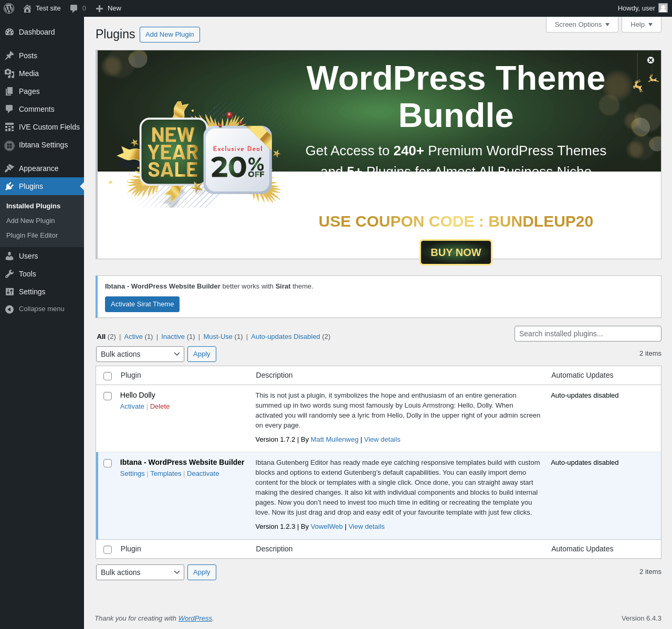
Task: Open the top Bulk actions dropdown
Action: click(140, 354)
